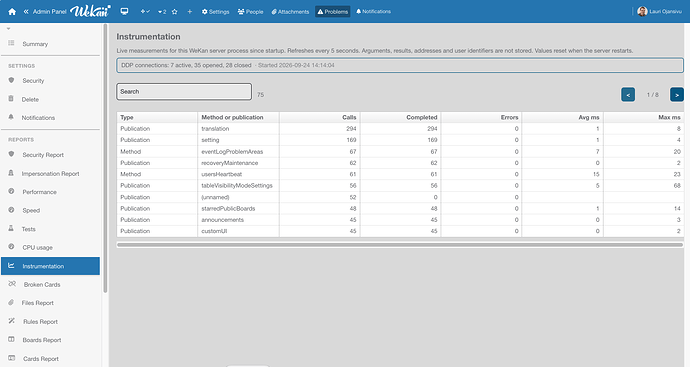Go to the home page icon
Image resolution: width=690 pixels, height=367 pixels.
(x=12, y=11)
